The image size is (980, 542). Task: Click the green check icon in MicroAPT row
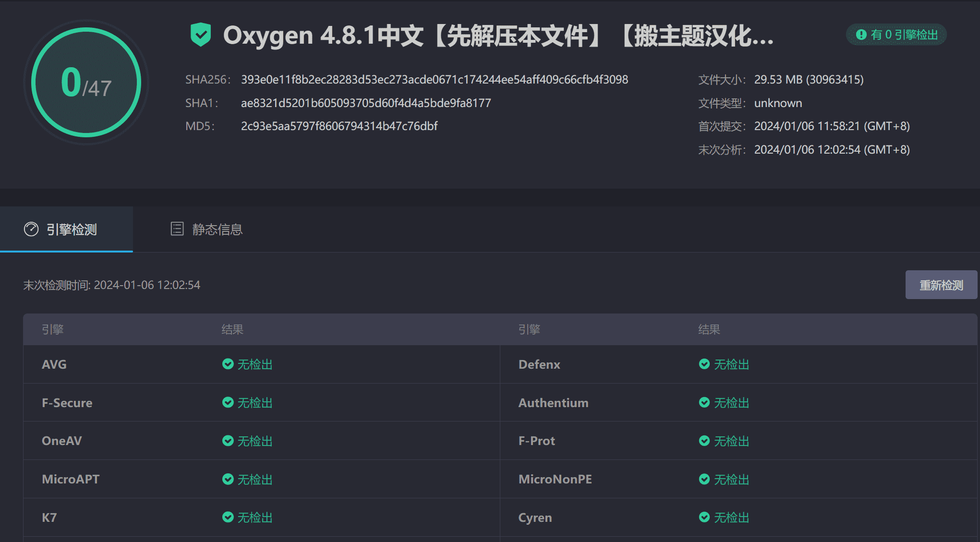(x=228, y=479)
